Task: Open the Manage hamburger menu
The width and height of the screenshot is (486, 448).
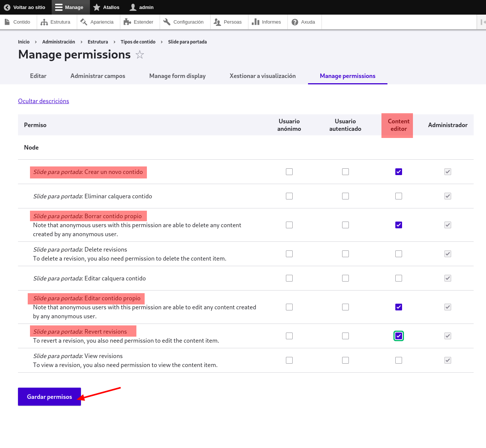Action: coord(69,7)
